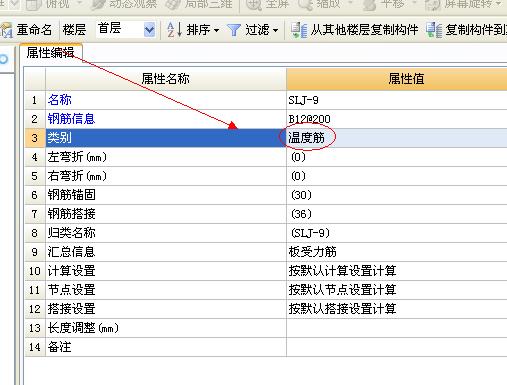Click the 排序 sort label
This screenshot has width=507, height=385.
click(x=198, y=30)
